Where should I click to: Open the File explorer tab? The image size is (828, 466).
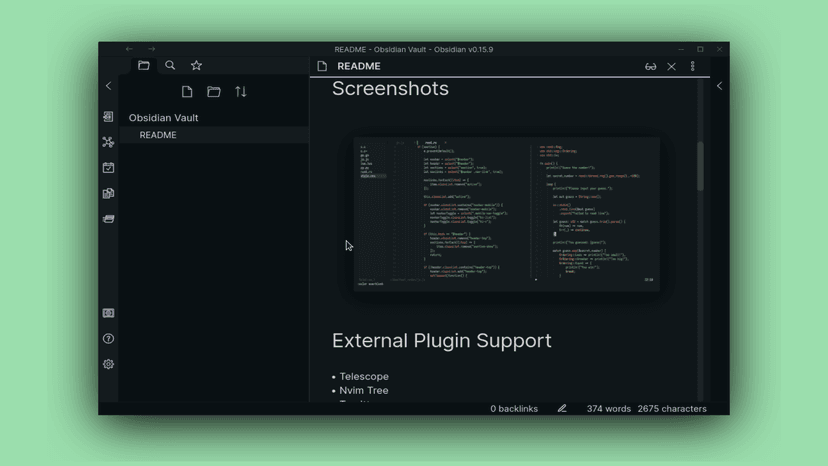pyautogui.click(x=144, y=66)
